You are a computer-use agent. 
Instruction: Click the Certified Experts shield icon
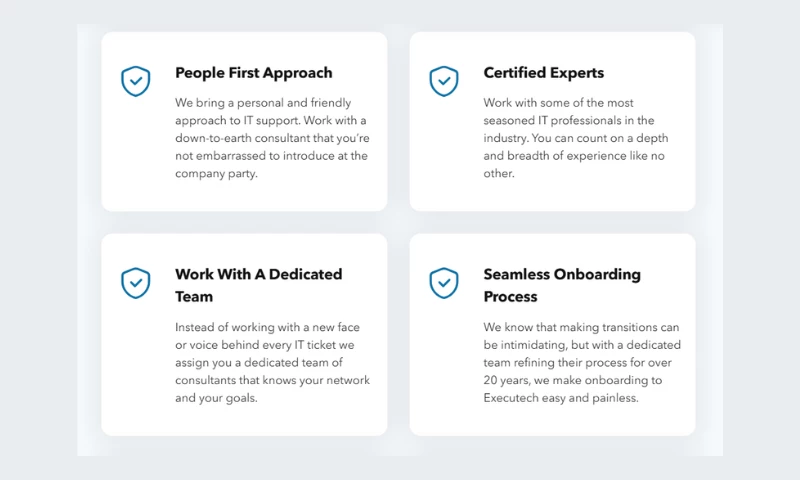click(444, 81)
